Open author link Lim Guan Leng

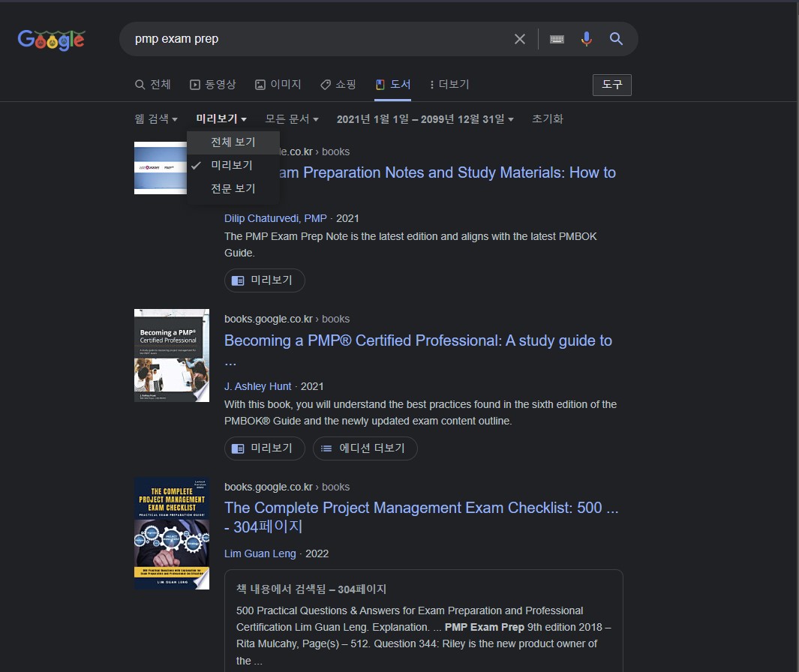coord(260,553)
